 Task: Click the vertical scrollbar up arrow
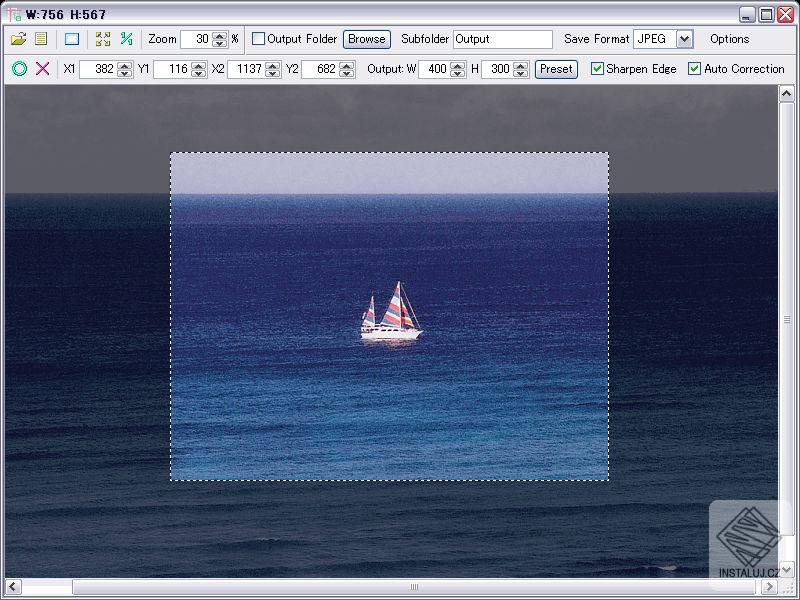pyautogui.click(x=786, y=94)
